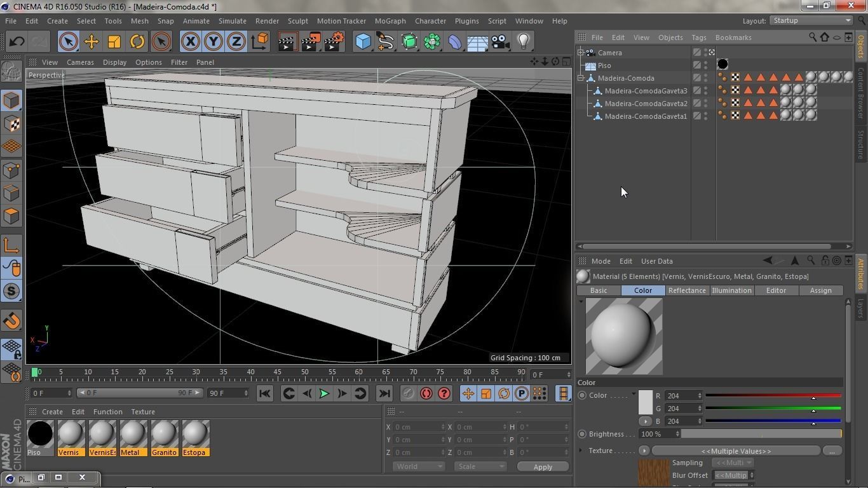Open the Assign tab
868x488 pixels.
click(820, 290)
